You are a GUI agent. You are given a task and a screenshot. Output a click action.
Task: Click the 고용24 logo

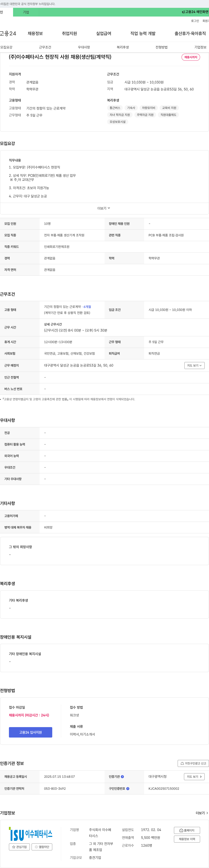(x=8, y=33)
